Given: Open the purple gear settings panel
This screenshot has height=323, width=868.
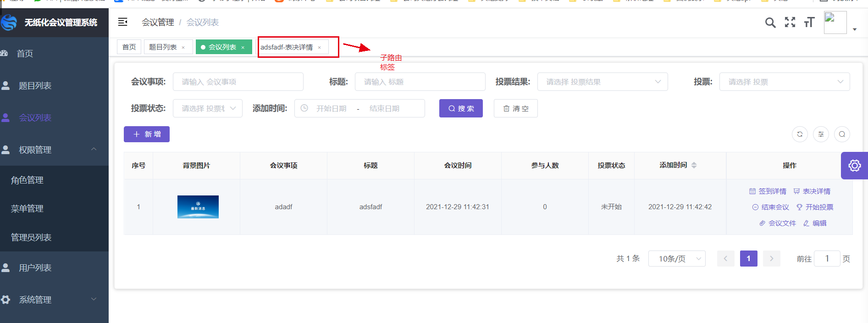Looking at the screenshot, I should (x=854, y=166).
